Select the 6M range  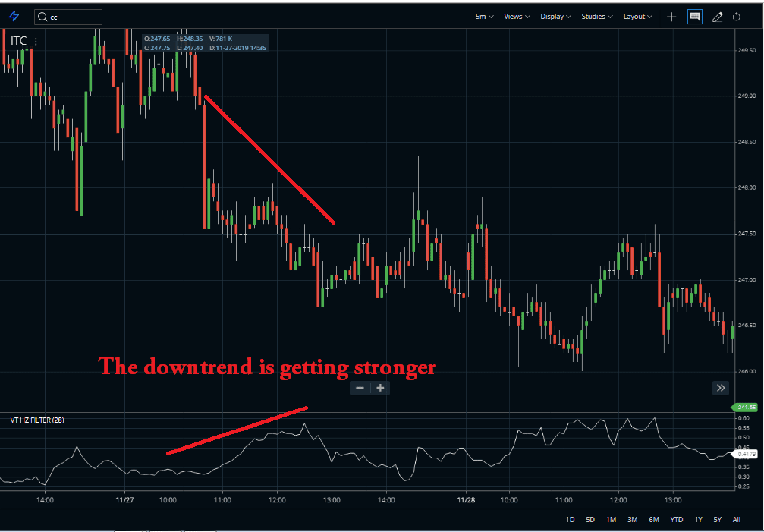point(654,520)
